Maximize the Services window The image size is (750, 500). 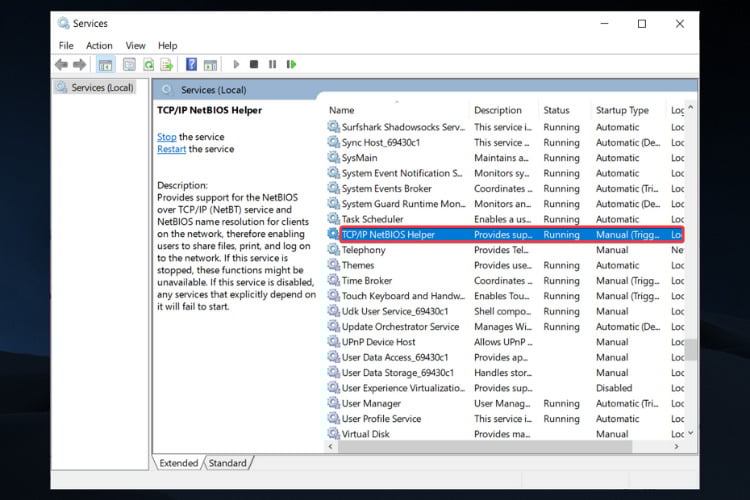click(642, 23)
